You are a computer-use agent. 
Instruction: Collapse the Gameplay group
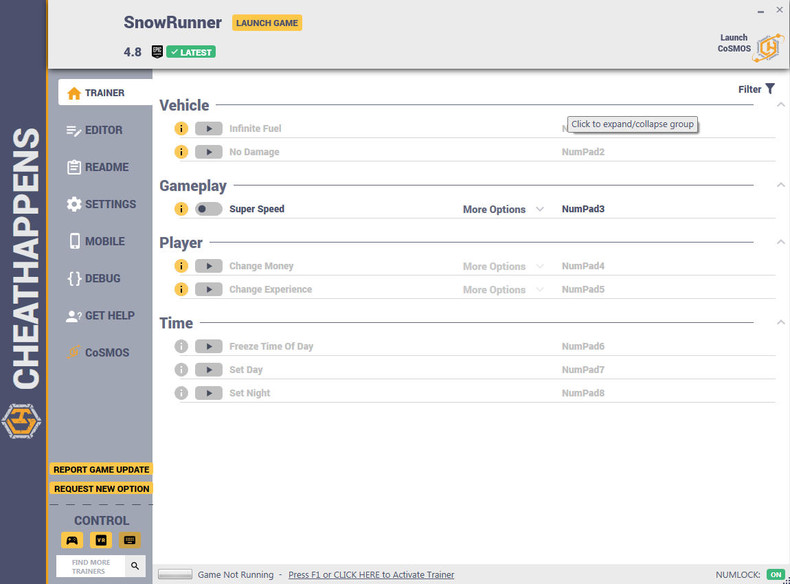780,185
